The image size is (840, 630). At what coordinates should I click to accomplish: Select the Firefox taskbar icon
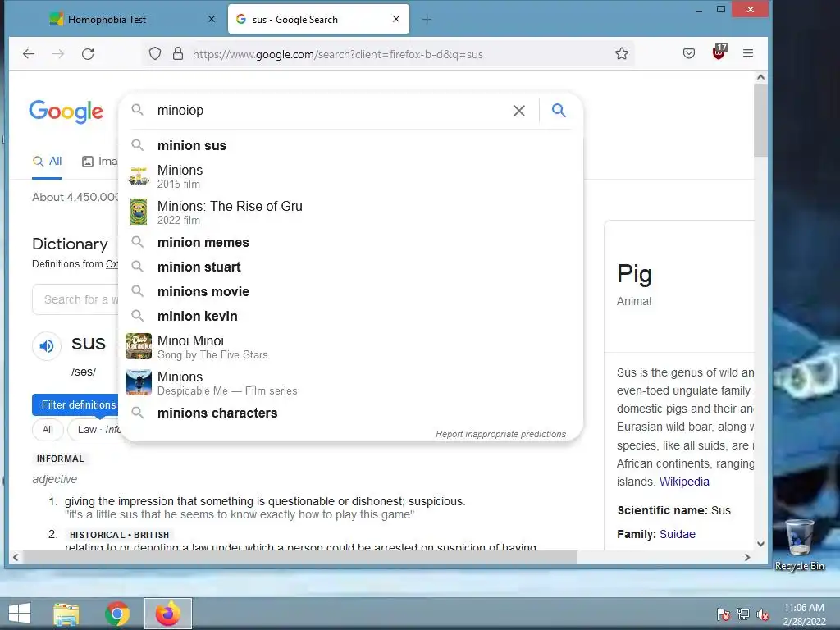click(x=167, y=614)
